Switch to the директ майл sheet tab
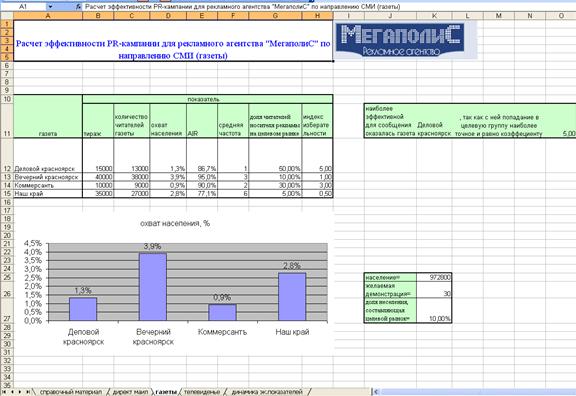Image resolution: width=576 pixels, height=396 pixels. 130,392
